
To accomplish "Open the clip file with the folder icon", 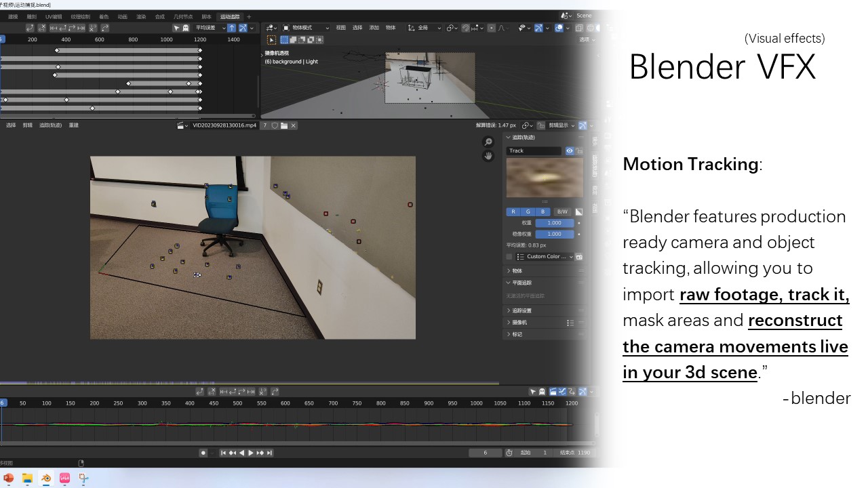I will click(x=284, y=125).
